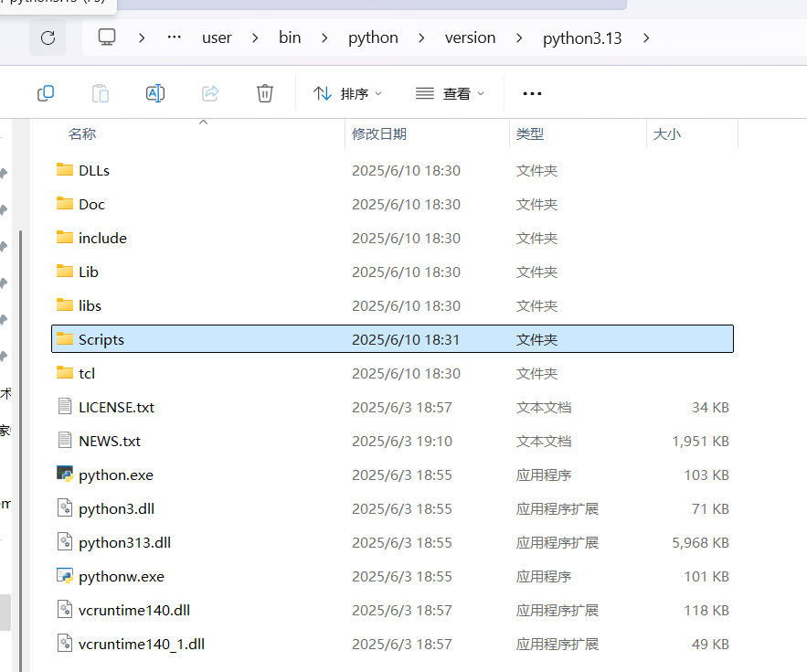Select the pythonw.exe file name
This screenshot has height=672, width=807.
(x=122, y=576)
